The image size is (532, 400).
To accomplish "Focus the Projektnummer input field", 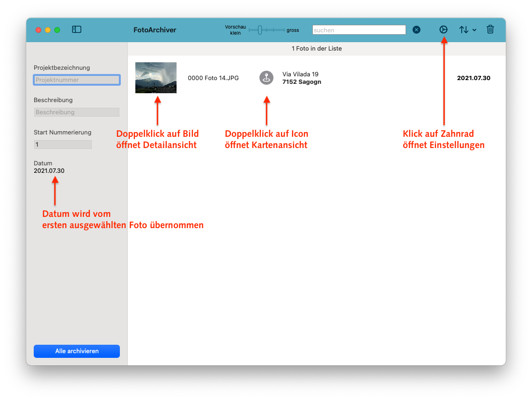I will point(77,80).
